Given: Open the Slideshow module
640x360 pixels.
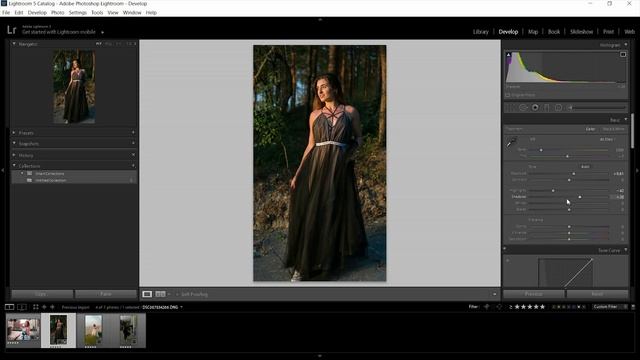Looking at the screenshot, I should point(581,32).
